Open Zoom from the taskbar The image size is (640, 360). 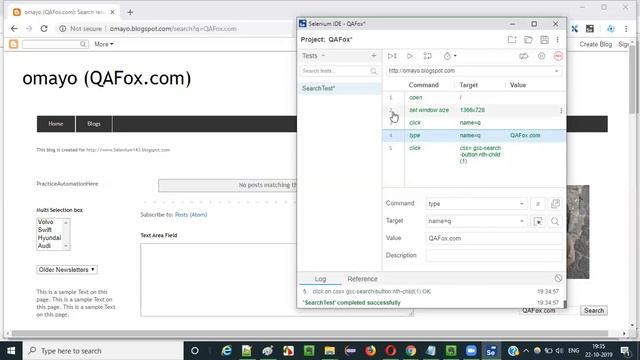pos(471,351)
